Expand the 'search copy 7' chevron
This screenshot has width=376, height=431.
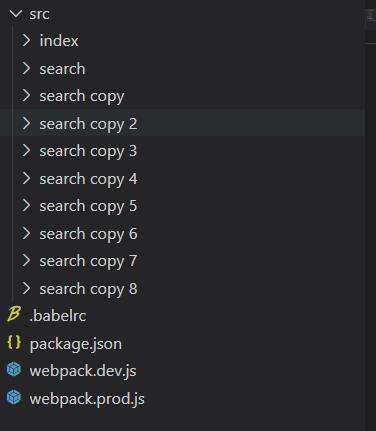[26, 261]
